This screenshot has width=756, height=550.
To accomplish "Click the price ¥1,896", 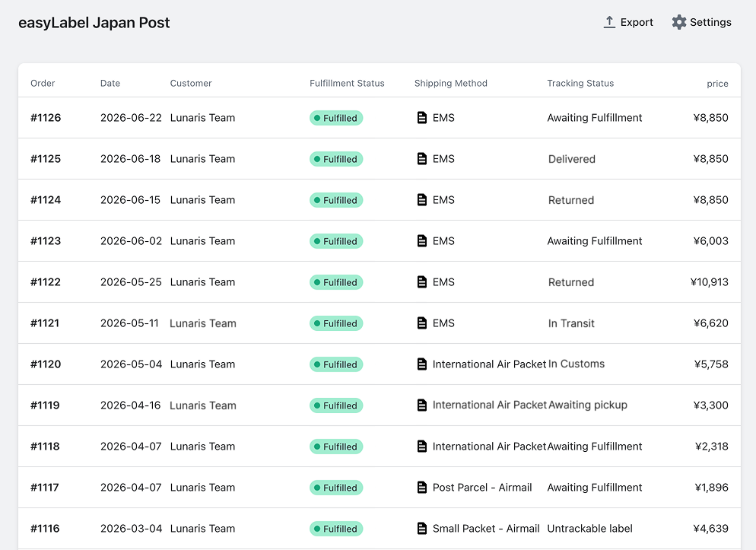I will (712, 488).
